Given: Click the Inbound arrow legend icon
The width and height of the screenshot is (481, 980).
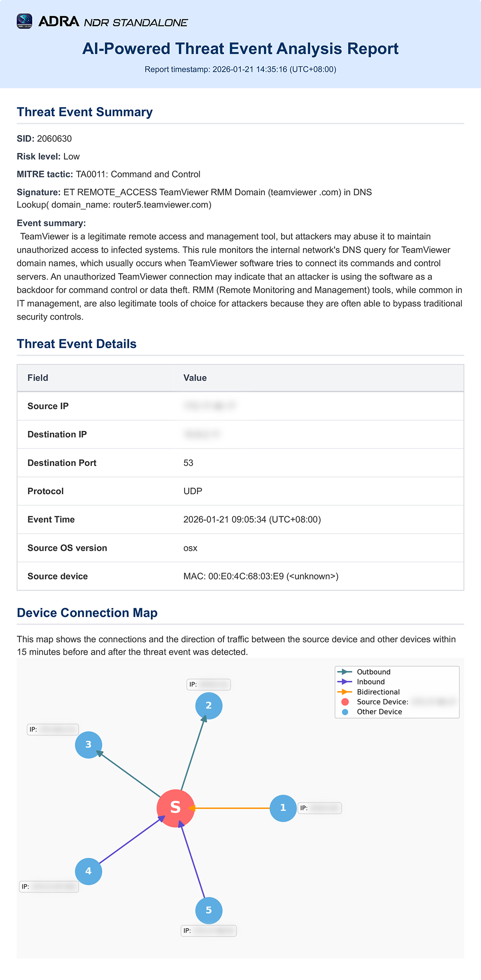Looking at the screenshot, I should (345, 682).
